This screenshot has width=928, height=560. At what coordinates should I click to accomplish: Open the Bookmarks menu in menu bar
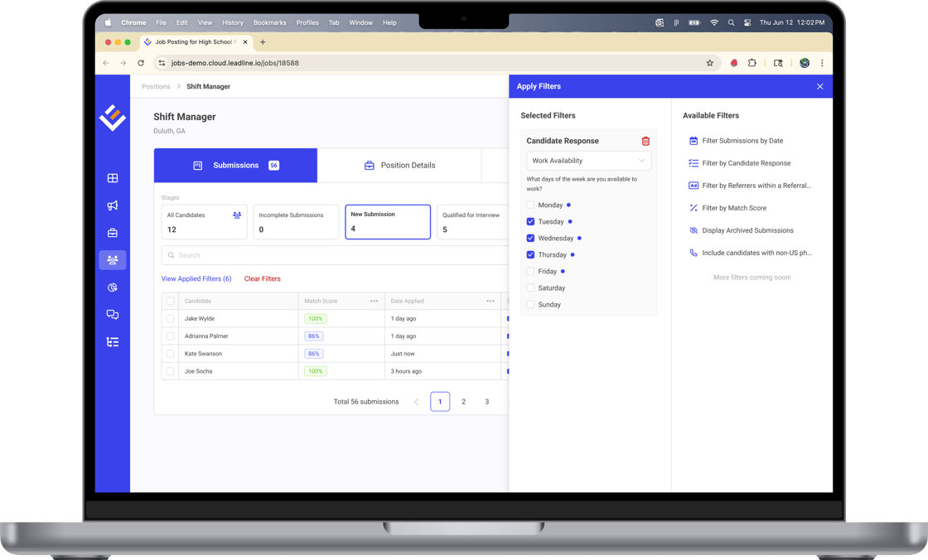[x=269, y=23]
